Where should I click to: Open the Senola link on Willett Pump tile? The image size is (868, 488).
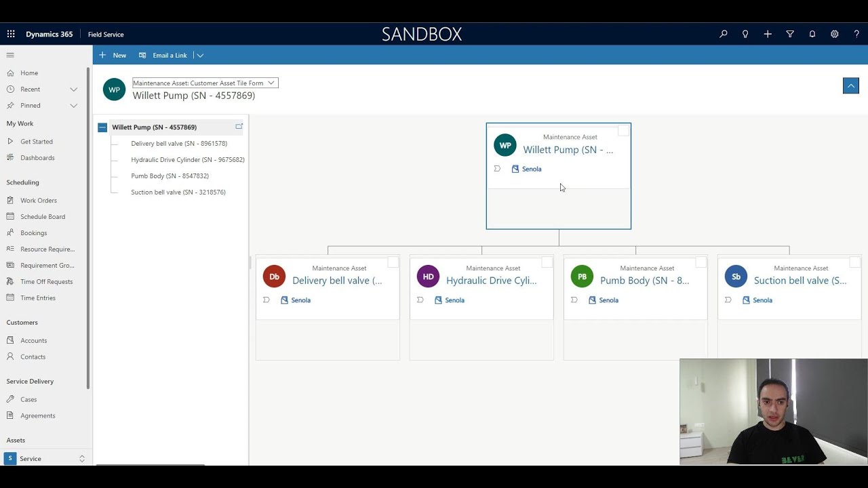click(x=532, y=169)
